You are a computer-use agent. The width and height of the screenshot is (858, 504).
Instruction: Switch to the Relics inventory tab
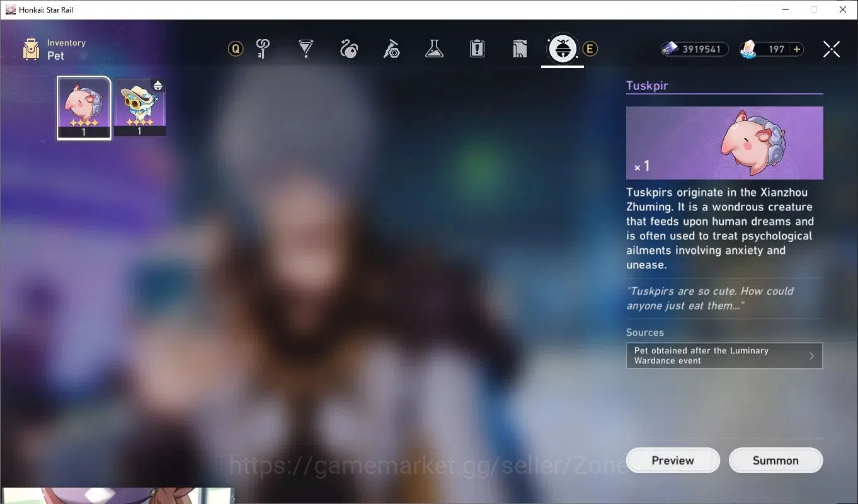pos(348,49)
